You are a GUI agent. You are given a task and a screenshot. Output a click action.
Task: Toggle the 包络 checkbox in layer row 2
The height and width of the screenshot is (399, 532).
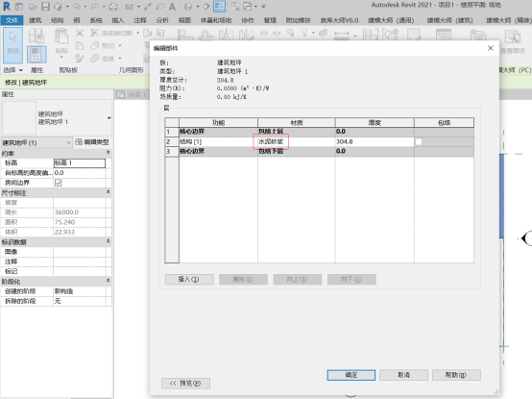point(419,141)
